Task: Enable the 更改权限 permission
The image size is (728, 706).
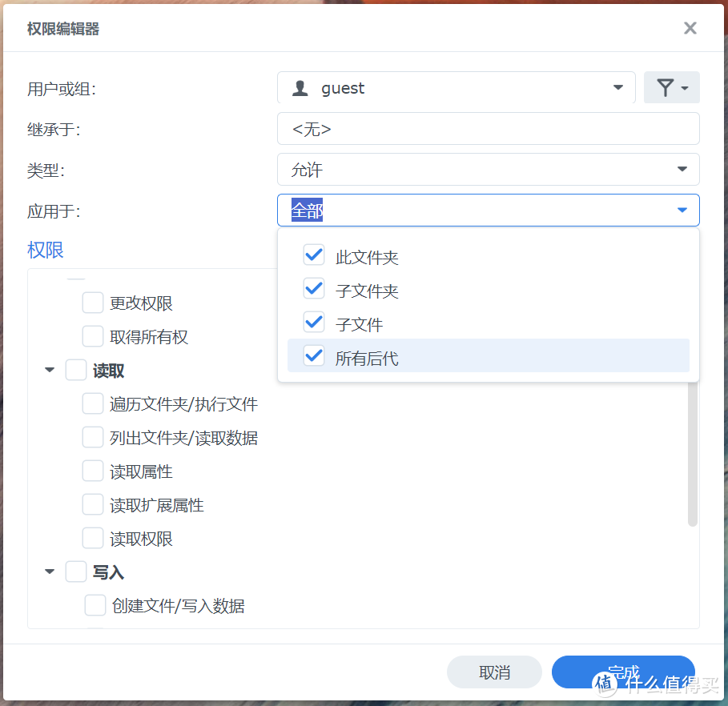Action: pos(92,303)
